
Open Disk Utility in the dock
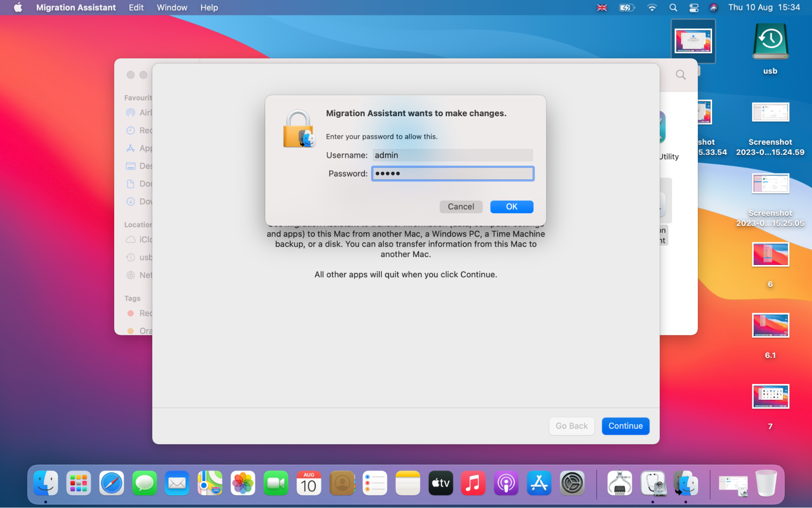click(653, 483)
